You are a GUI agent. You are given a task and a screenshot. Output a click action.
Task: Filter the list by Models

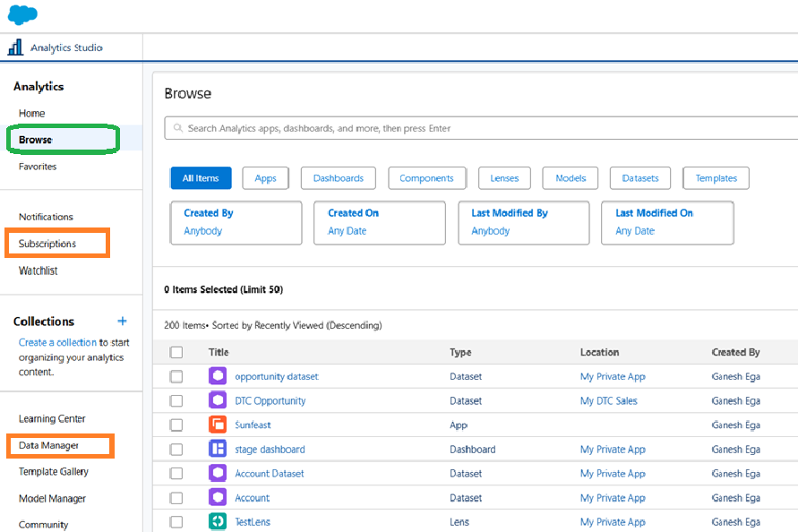[x=571, y=178]
